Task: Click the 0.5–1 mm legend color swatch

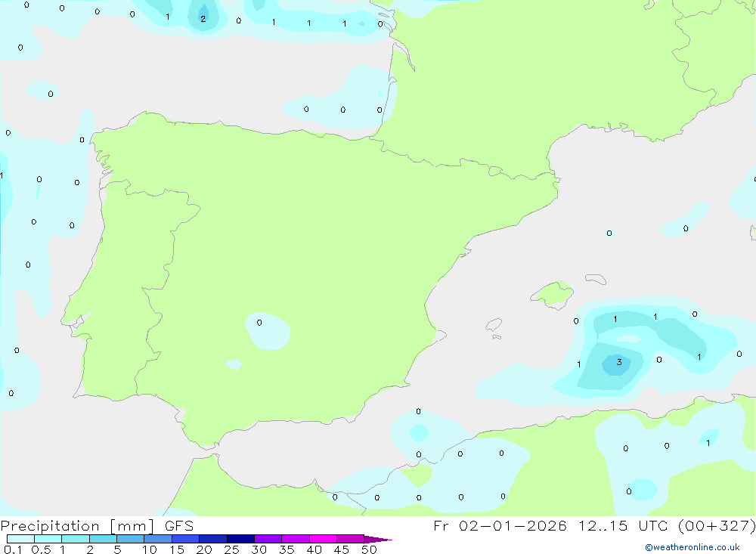Action: tap(48, 539)
